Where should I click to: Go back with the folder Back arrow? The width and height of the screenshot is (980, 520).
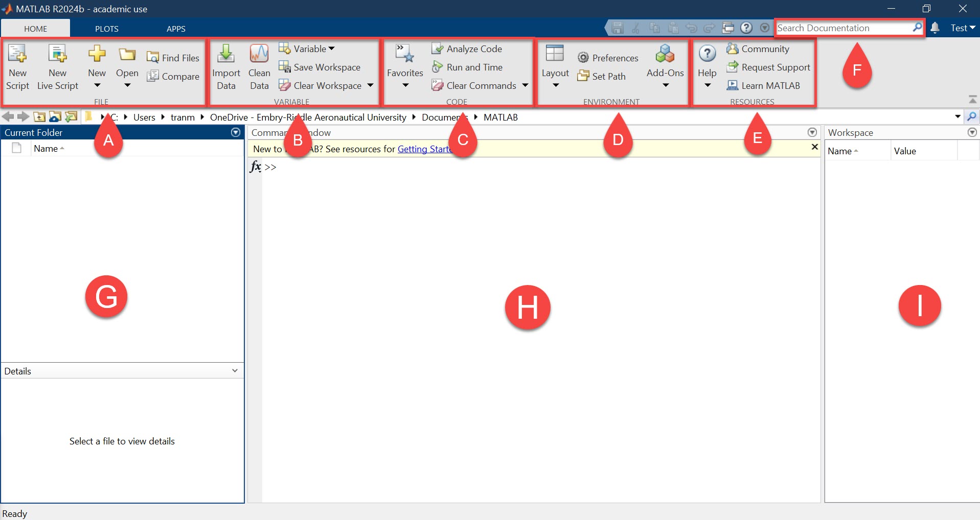[8, 117]
